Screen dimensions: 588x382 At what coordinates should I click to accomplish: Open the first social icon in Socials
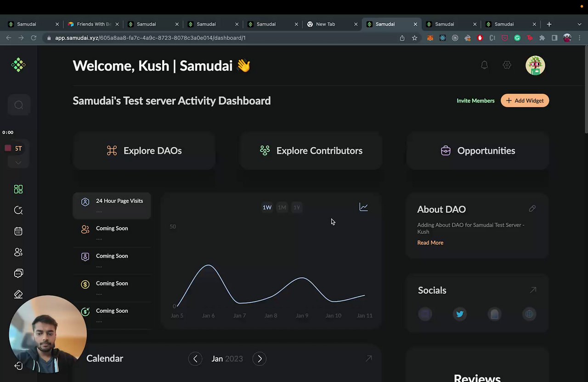tap(425, 314)
